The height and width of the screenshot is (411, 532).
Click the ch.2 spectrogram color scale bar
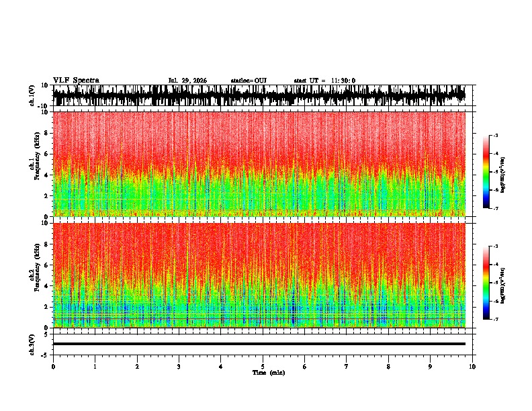point(486,283)
